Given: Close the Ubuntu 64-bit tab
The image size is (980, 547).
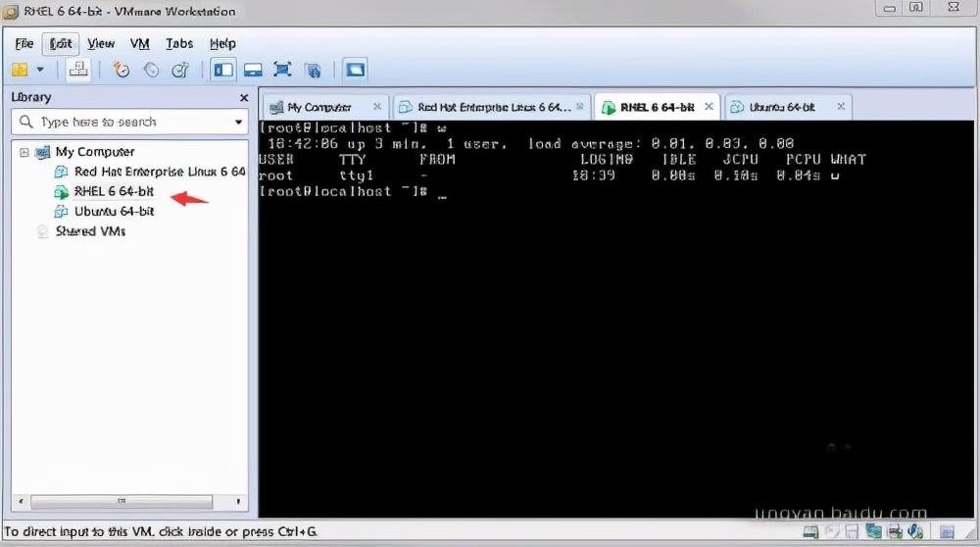Looking at the screenshot, I should [841, 106].
